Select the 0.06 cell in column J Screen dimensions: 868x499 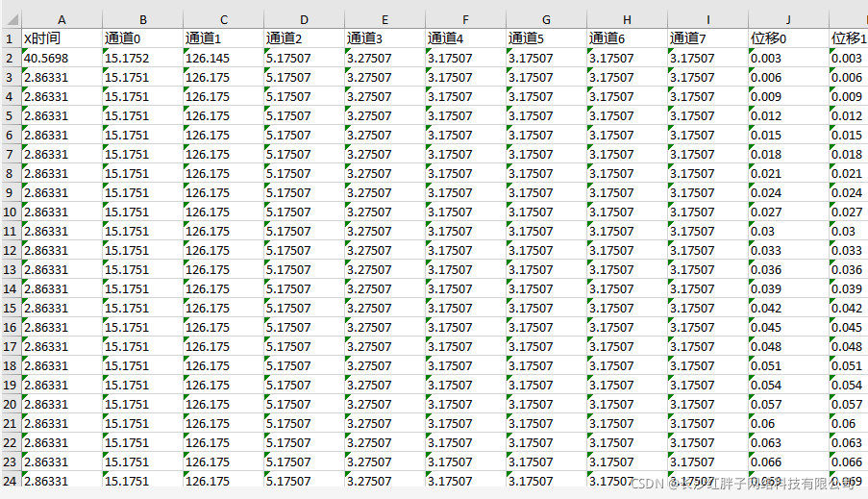pos(789,423)
